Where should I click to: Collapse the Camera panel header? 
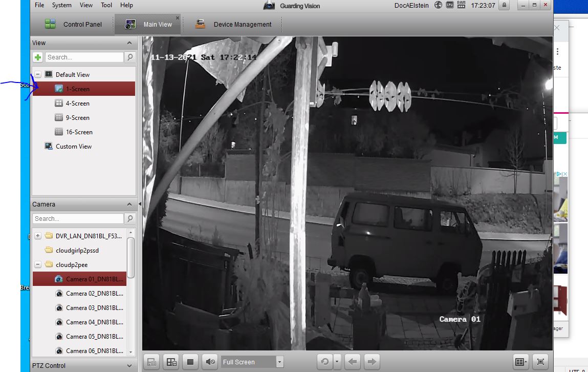[129, 204]
